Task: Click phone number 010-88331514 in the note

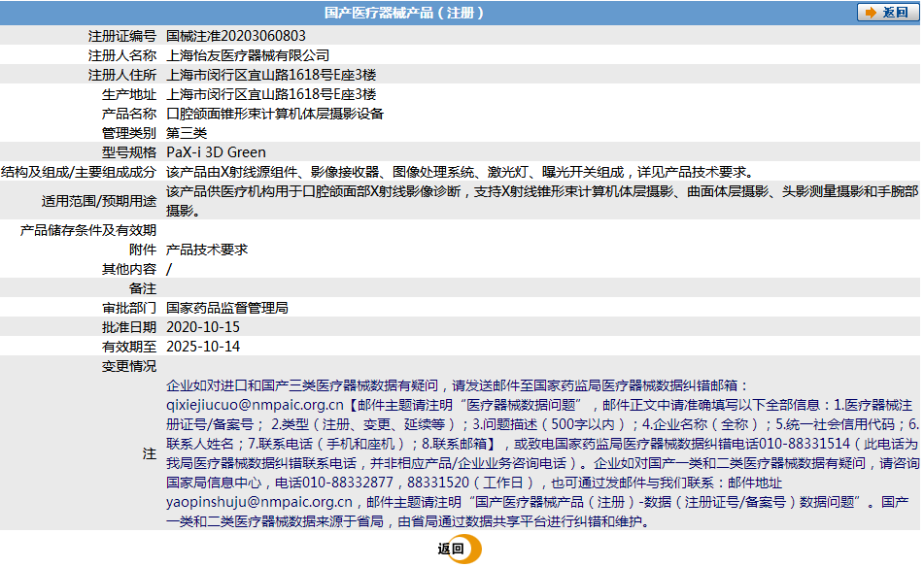Action: coord(804,444)
